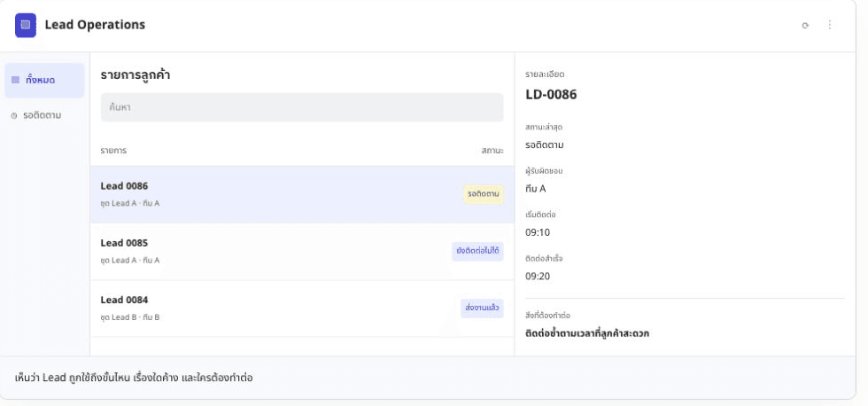Select the Lead 0086 row
This screenshot has height=406, width=868.
(x=302, y=194)
